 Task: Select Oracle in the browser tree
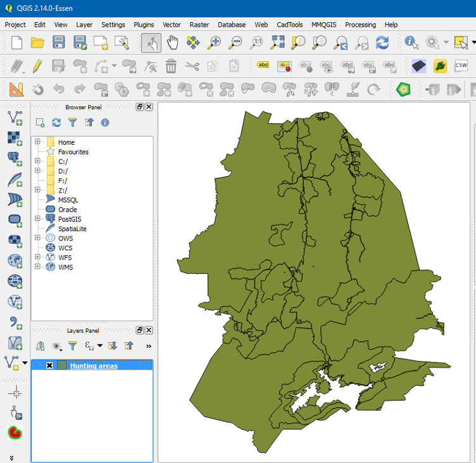pyautogui.click(x=67, y=210)
